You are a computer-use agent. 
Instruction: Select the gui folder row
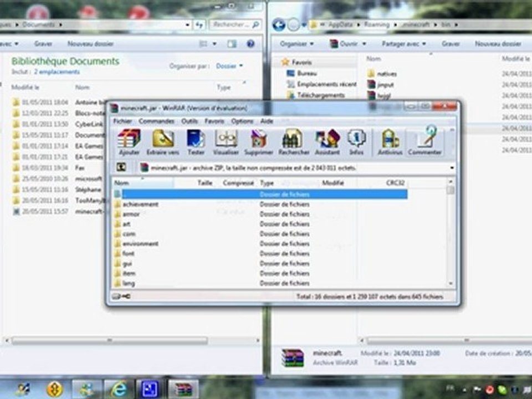click(127, 263)
